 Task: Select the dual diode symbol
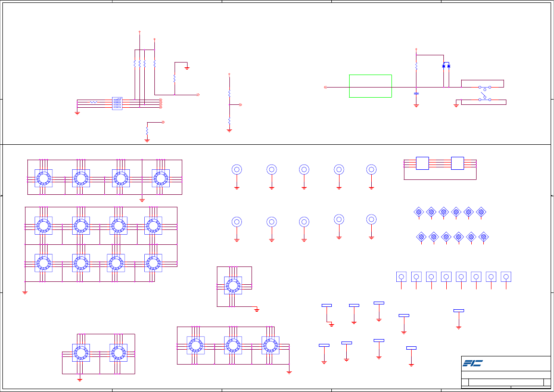446,66
